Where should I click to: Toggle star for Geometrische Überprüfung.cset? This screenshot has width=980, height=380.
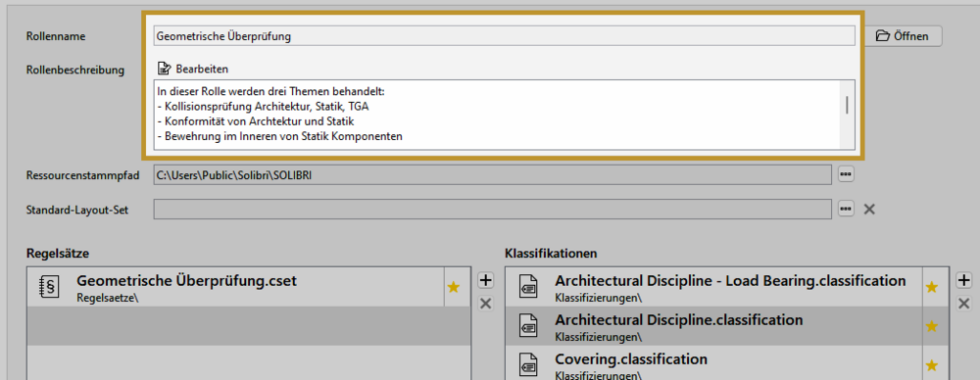point(454,287)
